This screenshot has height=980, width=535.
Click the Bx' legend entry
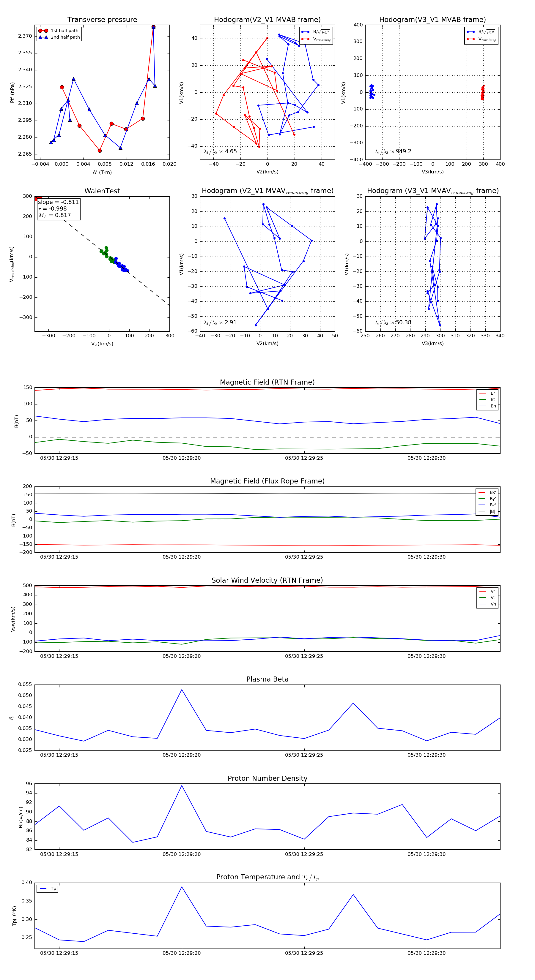pyautogui.click(x=487, y=492)
